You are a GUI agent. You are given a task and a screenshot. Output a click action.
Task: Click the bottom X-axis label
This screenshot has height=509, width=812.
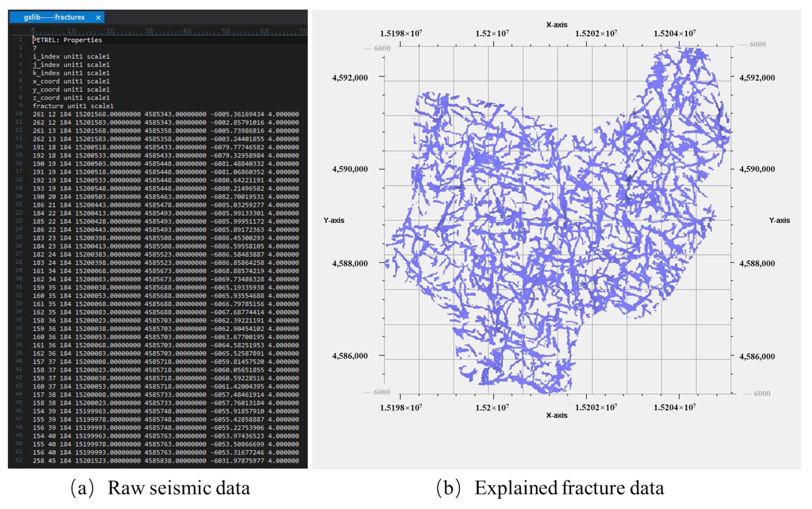557,416
